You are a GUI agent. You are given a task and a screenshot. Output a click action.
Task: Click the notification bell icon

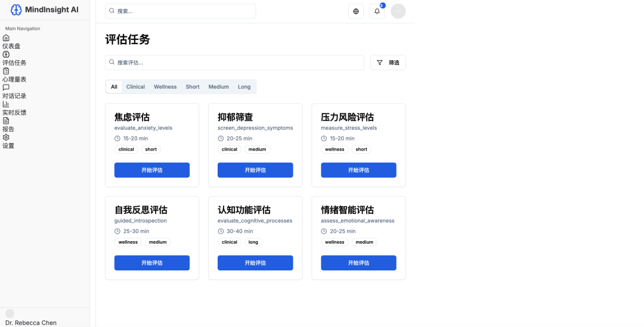tap(377, 11)
